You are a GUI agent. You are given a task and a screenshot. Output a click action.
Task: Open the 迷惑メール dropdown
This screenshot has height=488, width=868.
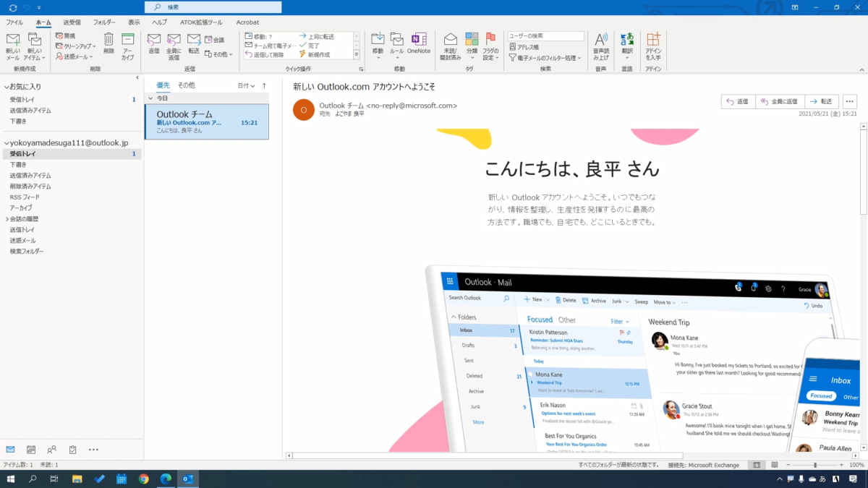(73, 56)
